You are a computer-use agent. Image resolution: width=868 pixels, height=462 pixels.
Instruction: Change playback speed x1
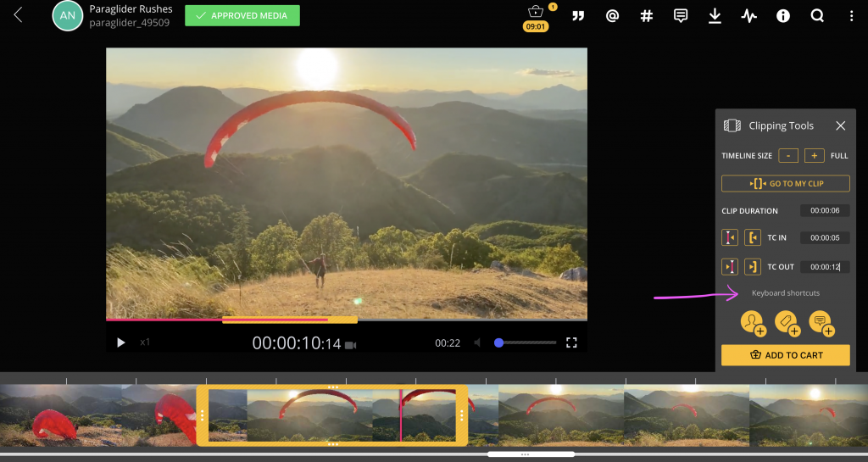pos(145,342)
